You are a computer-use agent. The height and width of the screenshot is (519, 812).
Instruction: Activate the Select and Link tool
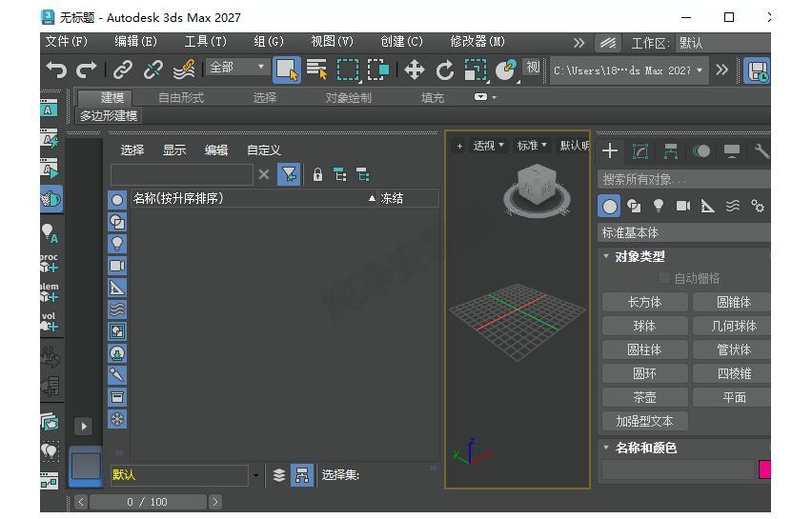click(123, 70)
